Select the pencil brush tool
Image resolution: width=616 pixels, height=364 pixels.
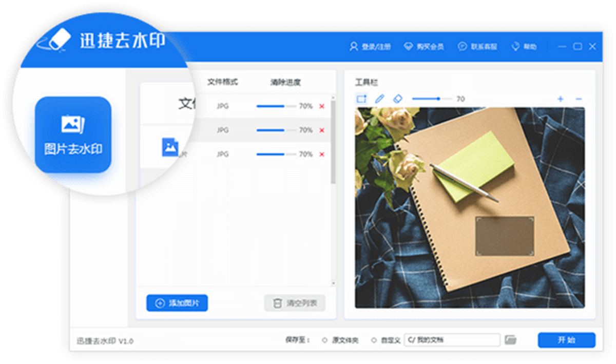pos(379,99)
